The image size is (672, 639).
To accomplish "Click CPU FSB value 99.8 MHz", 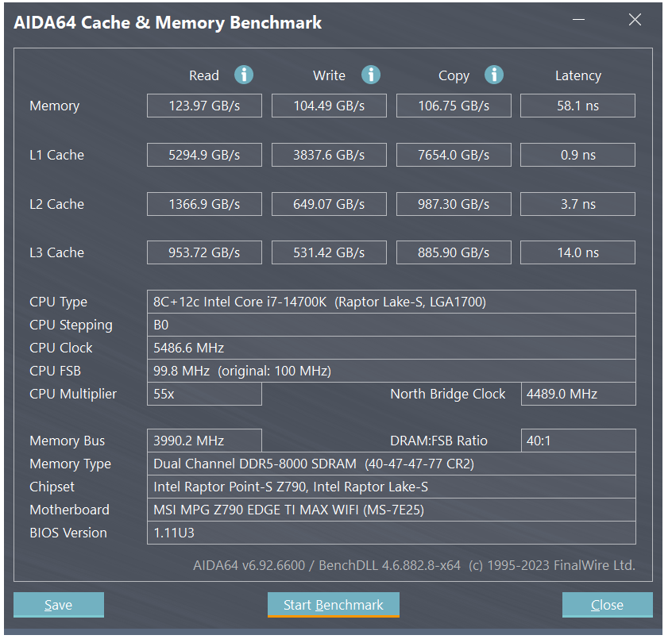I will pyautogui.click(x=392, y=371).
